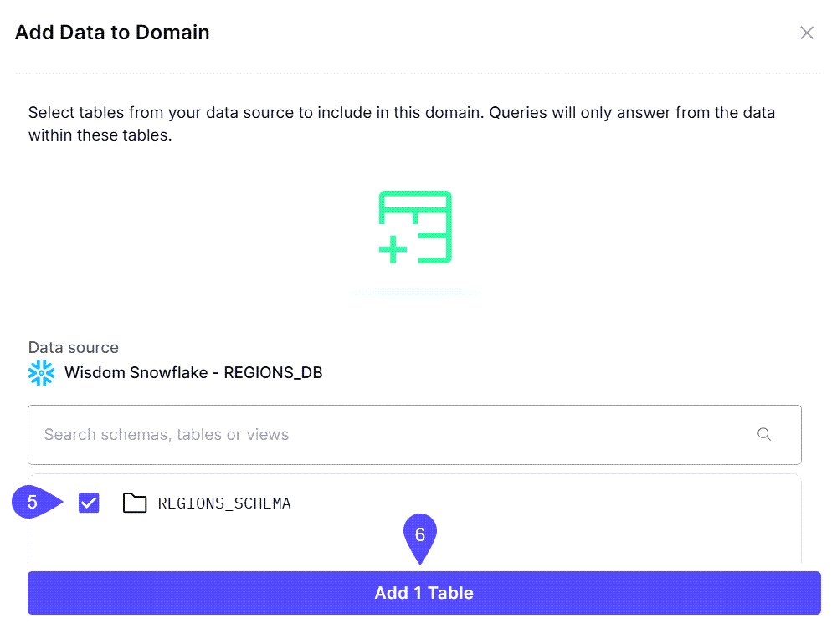Screen dimensions: 837x644
Task: Dismiss the dialog with the X close icon
Action: (x=806, y=33)
